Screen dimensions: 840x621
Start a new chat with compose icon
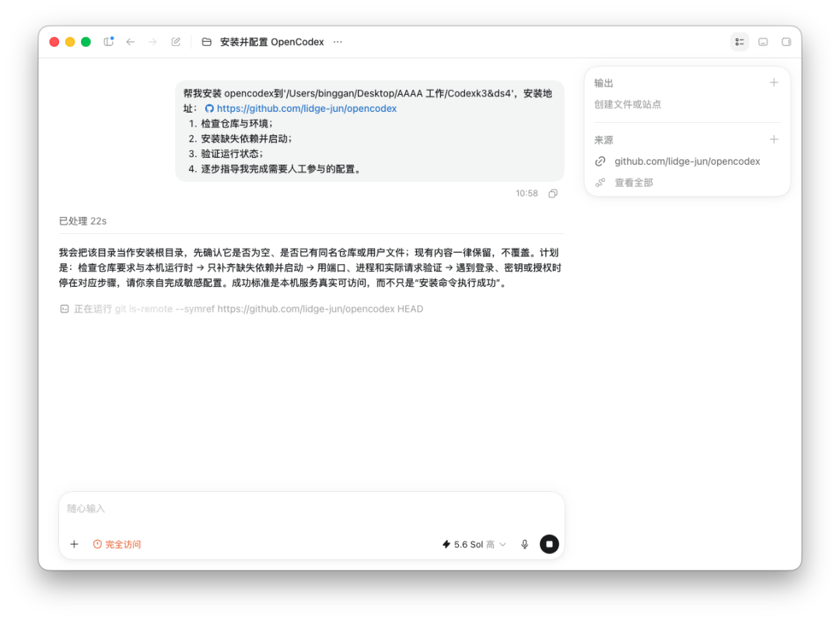coord(176,42)
